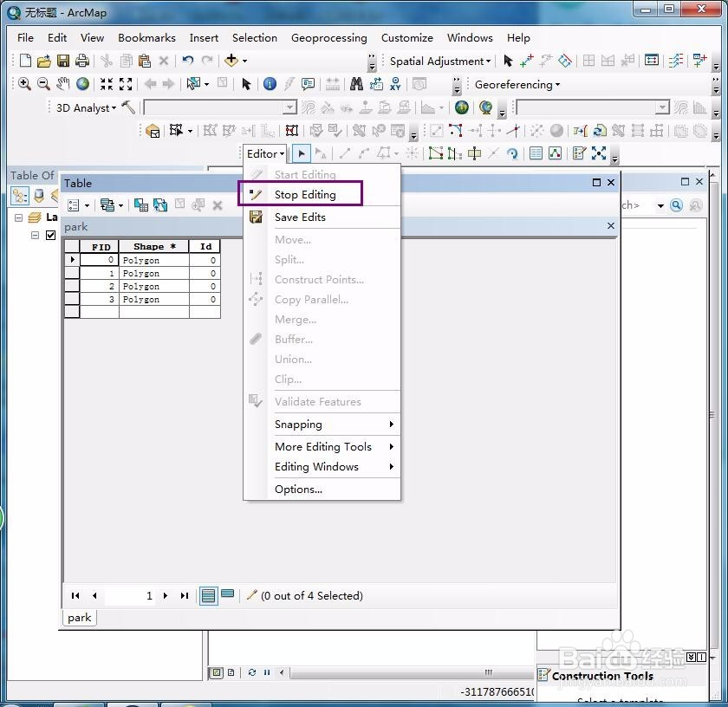Go to the previous record in the table
The height and width of the screenshot is (707, 728).
pos(94,595)
